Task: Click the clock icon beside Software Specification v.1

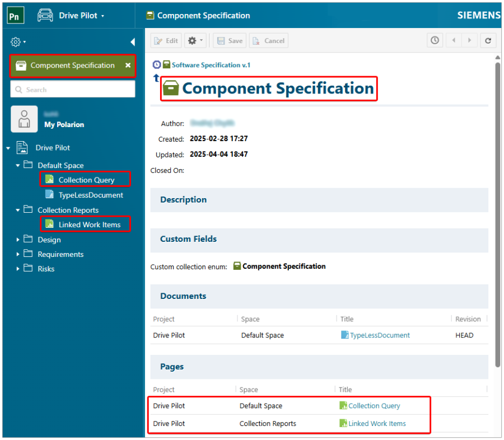Action: point(156,64)
